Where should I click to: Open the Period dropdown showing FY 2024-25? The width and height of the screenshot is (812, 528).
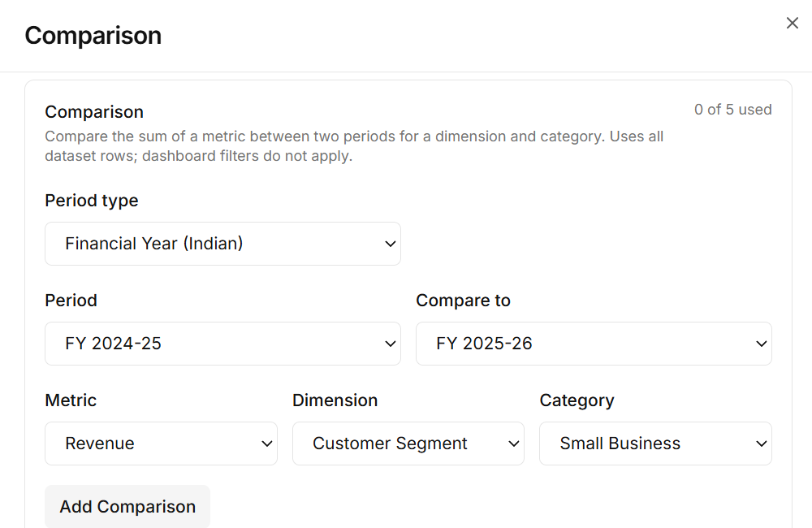tap(222, 344)
